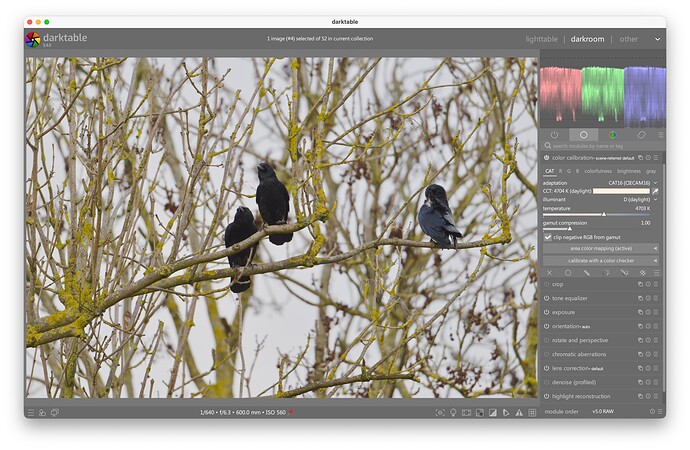Toggle clipping indication icon
This screenshot has height=450, width=690.
pos(493,413)
